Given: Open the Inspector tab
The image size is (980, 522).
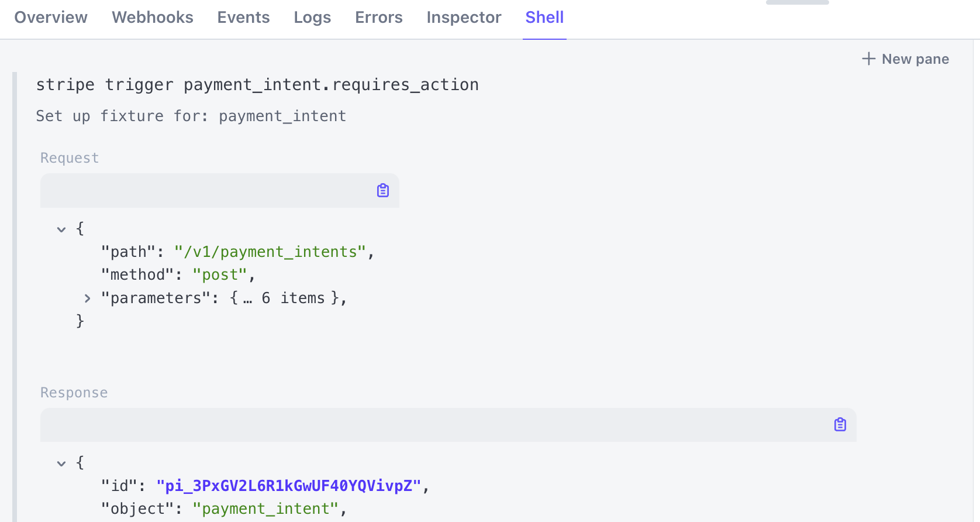Looking at the screenshot, I should pos(464,18).
